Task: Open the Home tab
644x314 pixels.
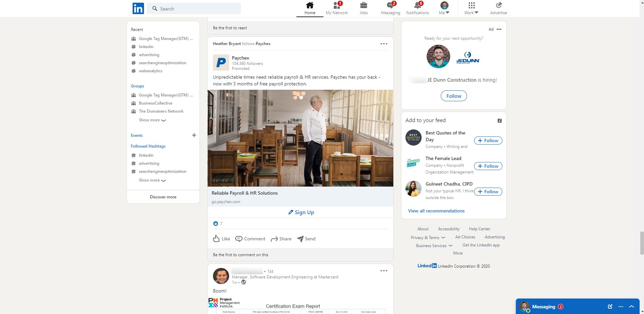Action: pyautogui.click(x=310, y=8)
